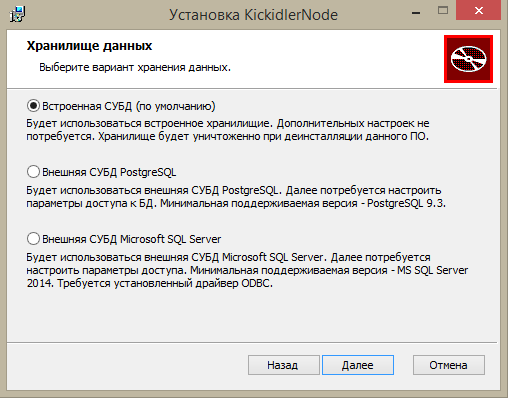The height and width of the screenshot is (398, 508).
Task: Click the PostgreSQL 9.3 minimum version description
Action: (236, 197)
